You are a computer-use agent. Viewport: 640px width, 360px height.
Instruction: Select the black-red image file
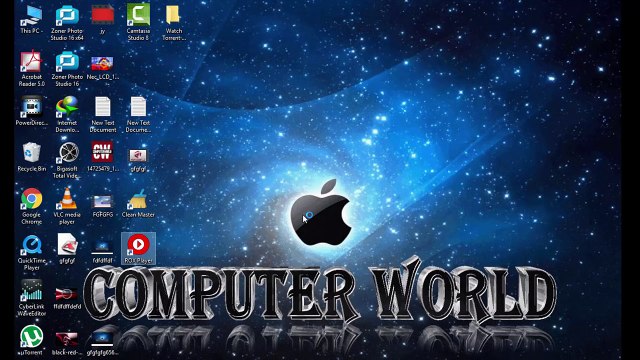67,344
